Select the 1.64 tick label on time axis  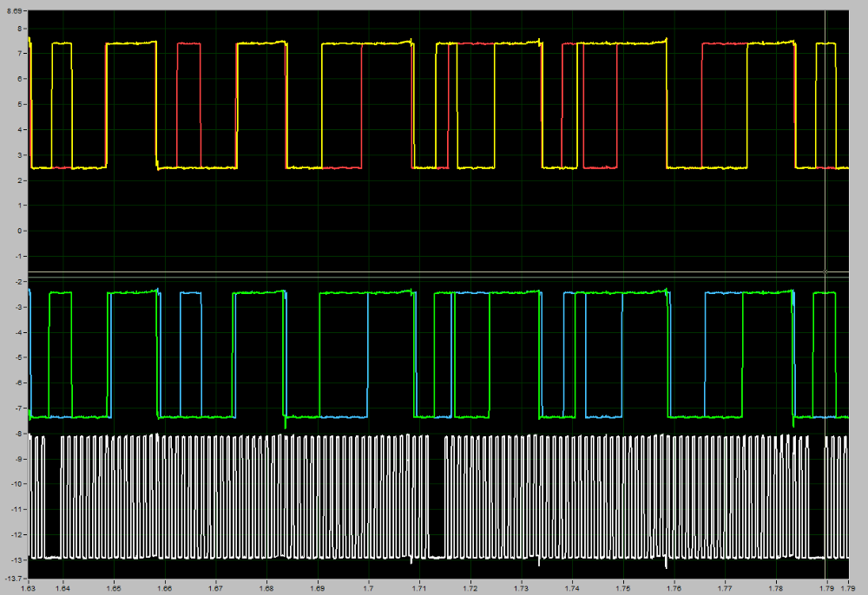62,587
